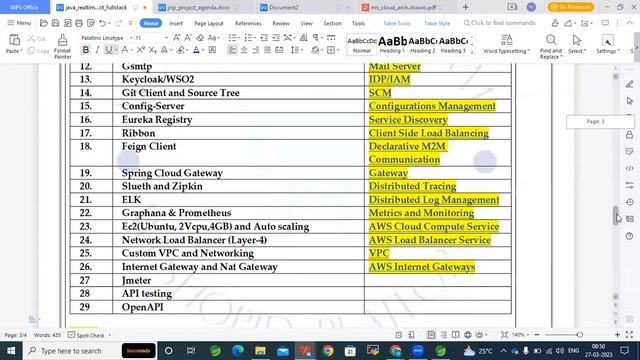Switch to the Table Tools tab
Image resolution: width=640 pixels, height=360 pixels.
pyautogui.click(x=397, y=23)
